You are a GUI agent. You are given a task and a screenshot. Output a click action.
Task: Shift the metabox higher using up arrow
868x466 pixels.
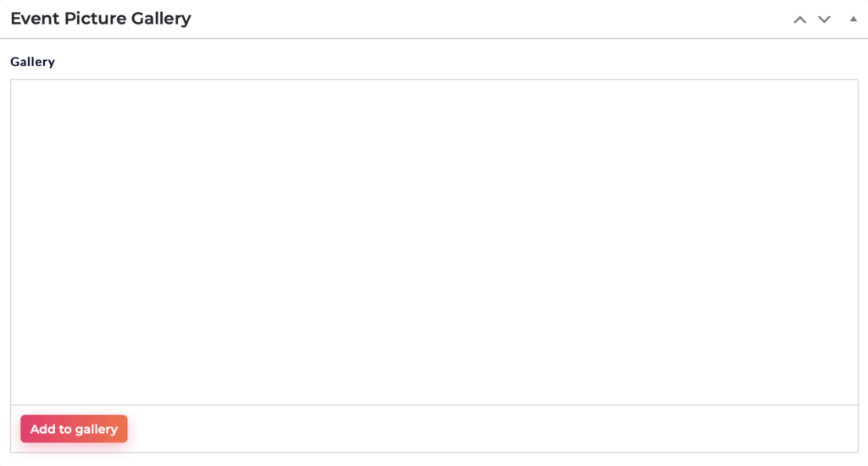point(800,19)
